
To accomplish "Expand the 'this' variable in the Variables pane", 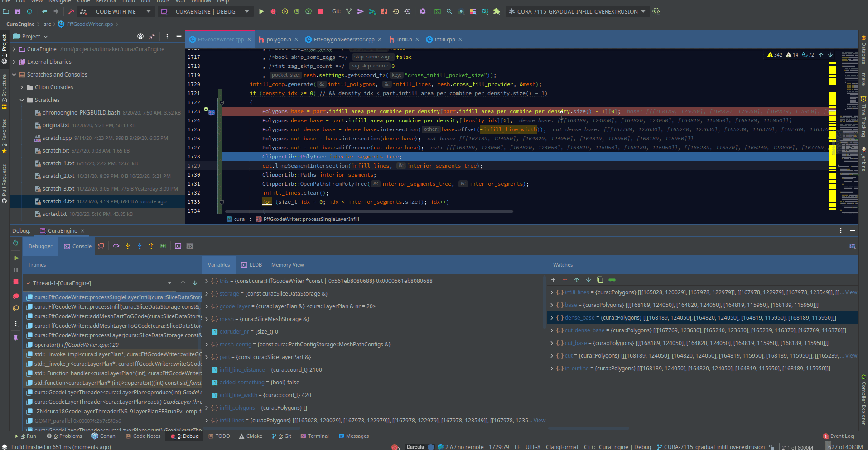I will click(x=207, y=281).
